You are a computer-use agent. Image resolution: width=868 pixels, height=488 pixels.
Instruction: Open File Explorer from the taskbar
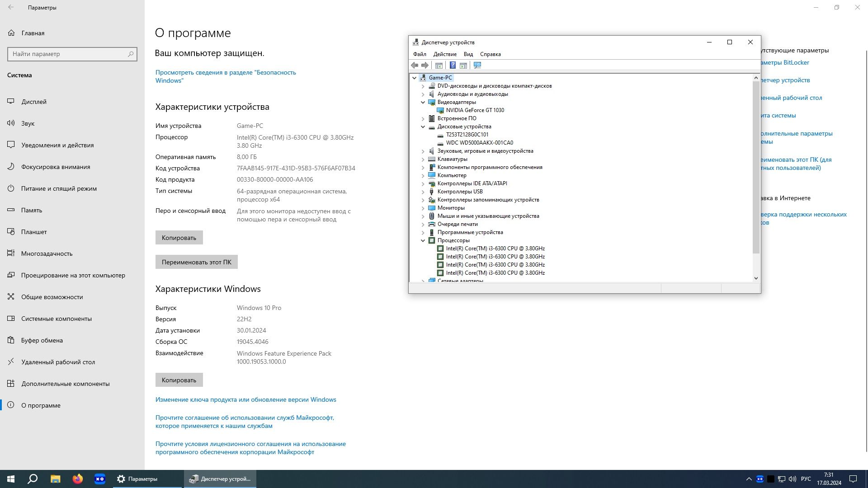[55, 479]
